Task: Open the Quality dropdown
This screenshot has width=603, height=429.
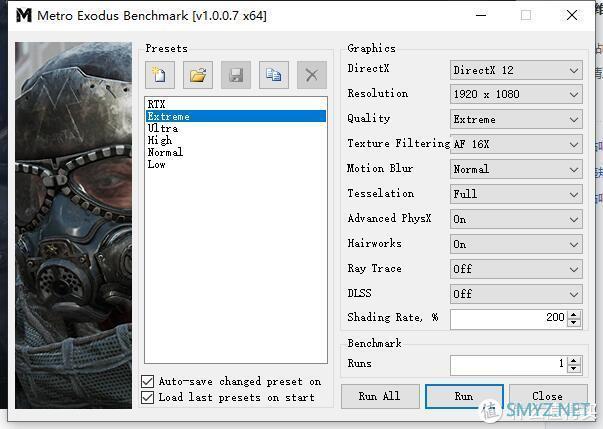Action: point(516,120)
